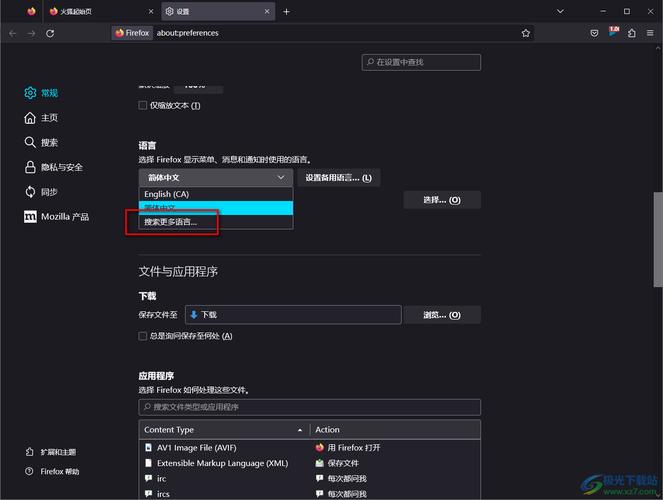This screenshot has height=500, width=663.
Task: Toggle 总是询问保存至何处 checkbox
Action: click(142, 336)
